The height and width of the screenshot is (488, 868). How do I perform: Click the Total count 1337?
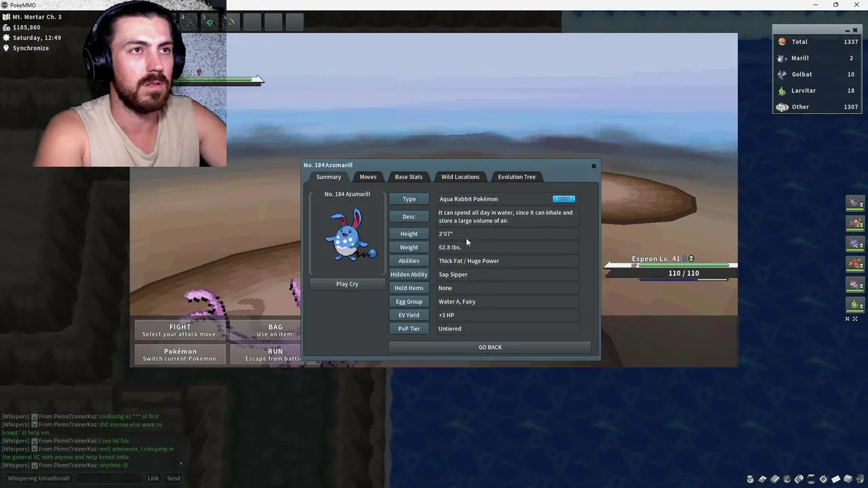[x=850, y=42]
